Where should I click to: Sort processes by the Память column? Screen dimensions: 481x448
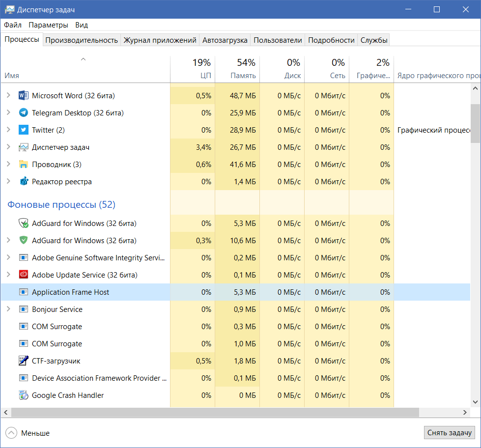[x=237, y=68]
